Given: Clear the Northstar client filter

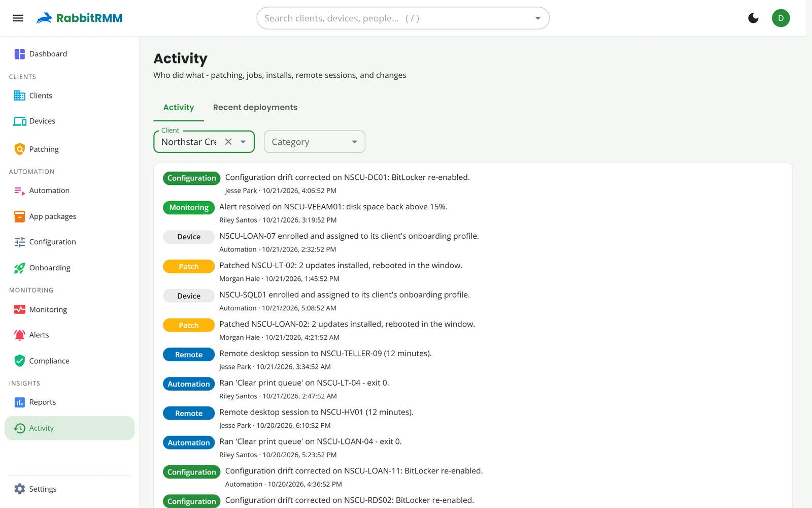Looking at the screenshot, I should pyautogui.click(x=228, y=142).
